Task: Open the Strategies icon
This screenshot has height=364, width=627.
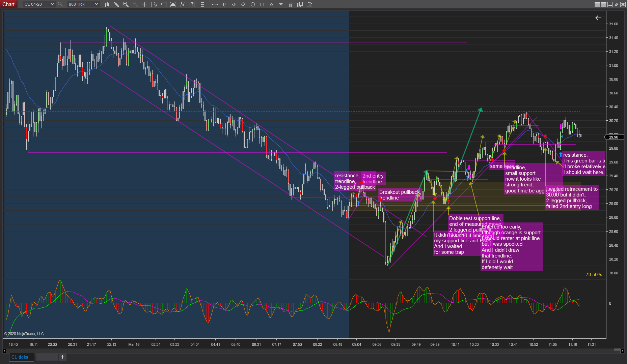Action: pyautogui.click(x=192, y=4)
